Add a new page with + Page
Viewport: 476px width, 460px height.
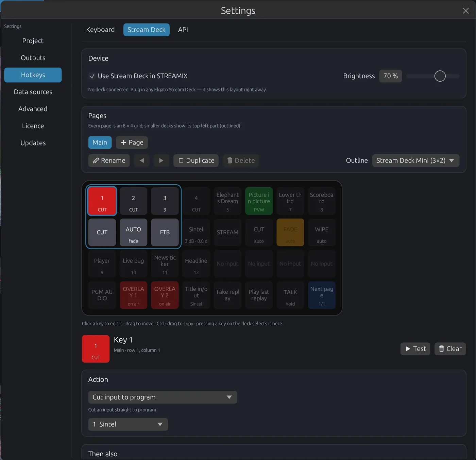(132, 142)
